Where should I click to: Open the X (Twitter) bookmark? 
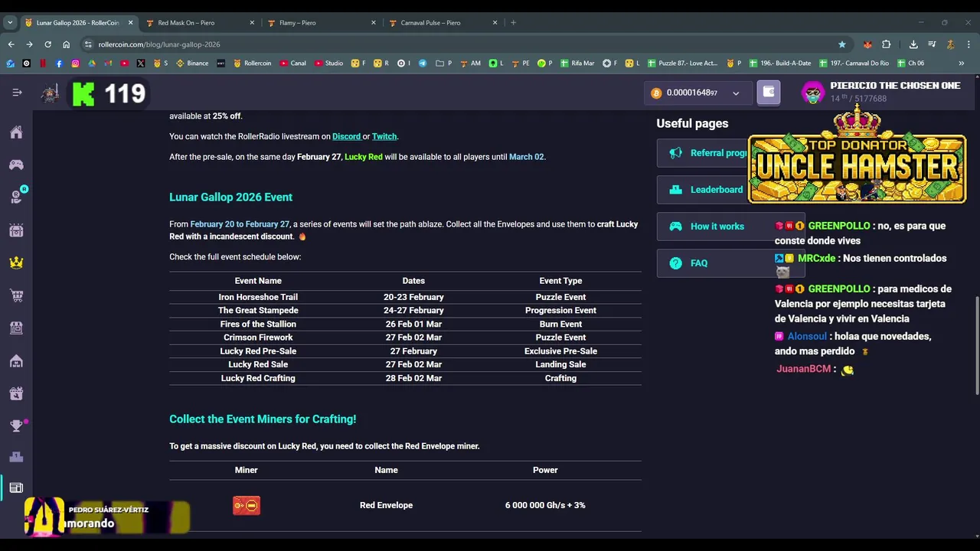pos(141,64)
